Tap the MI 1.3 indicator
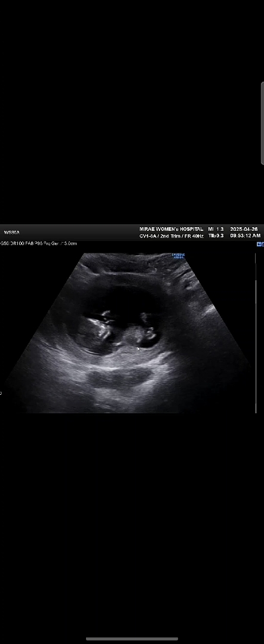The width and height of the screenshot is (264, 644). click(x=216, y=229)
